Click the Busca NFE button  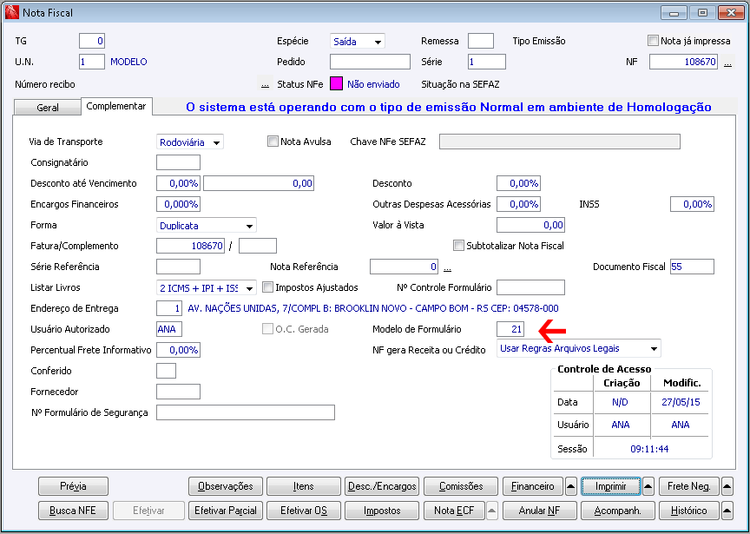coord(73,511)
